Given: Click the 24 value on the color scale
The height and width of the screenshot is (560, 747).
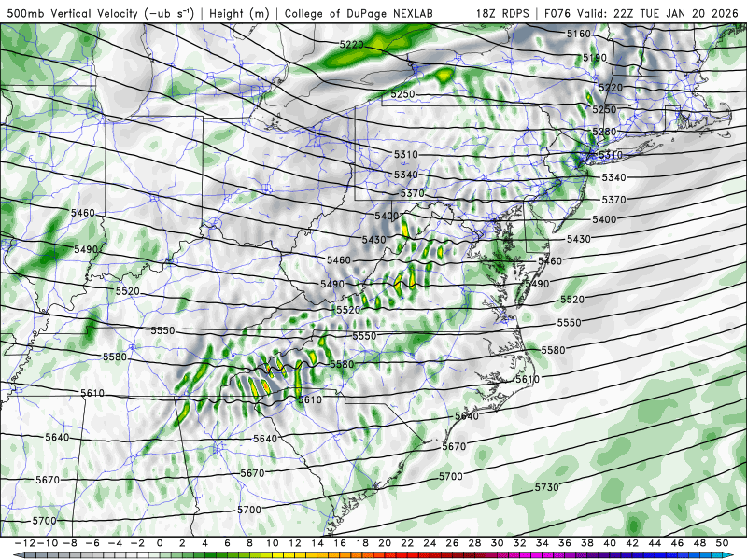Looking at the screenshot, I should click(x=430, y=543).
